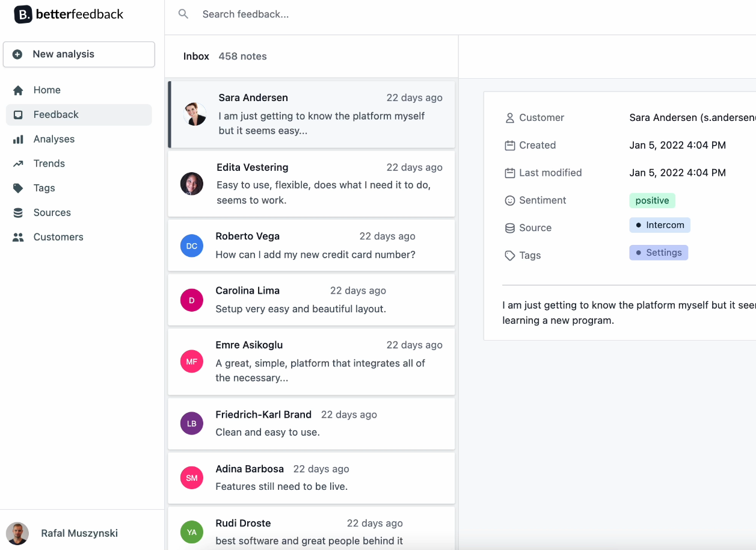Image resolution: width=756 pixels, height=550 pixels.
Task: Open Edita Vestering's feedback note
Action: pyautogui.click(x=312, y=184)
